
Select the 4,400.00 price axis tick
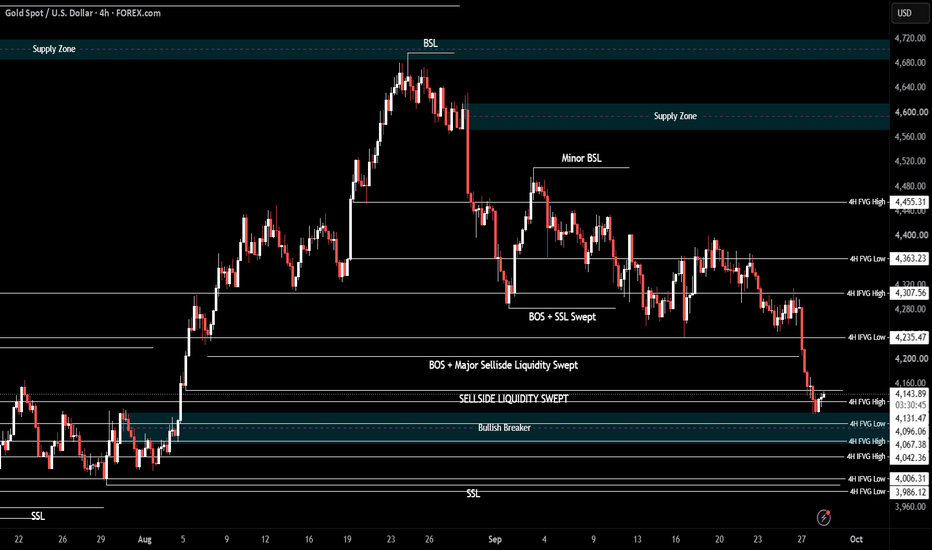coord(910,235)
